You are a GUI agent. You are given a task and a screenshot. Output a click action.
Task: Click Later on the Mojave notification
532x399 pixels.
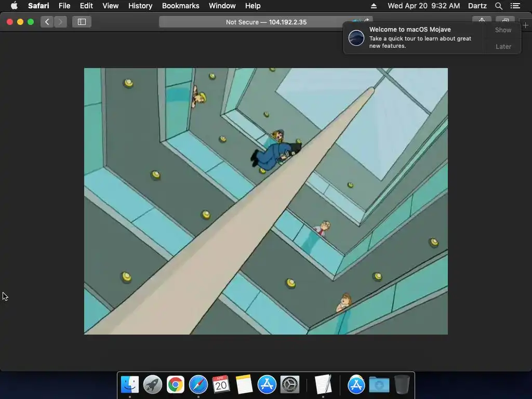(503, 46)
